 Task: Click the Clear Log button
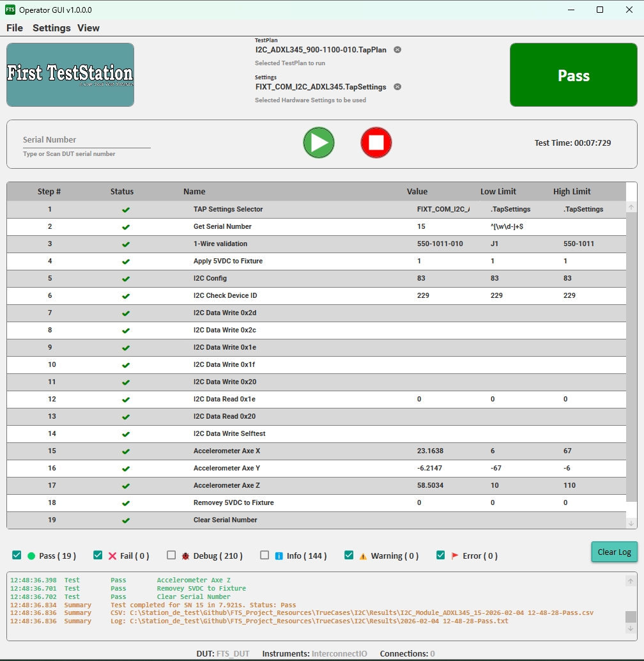[614, 552]
